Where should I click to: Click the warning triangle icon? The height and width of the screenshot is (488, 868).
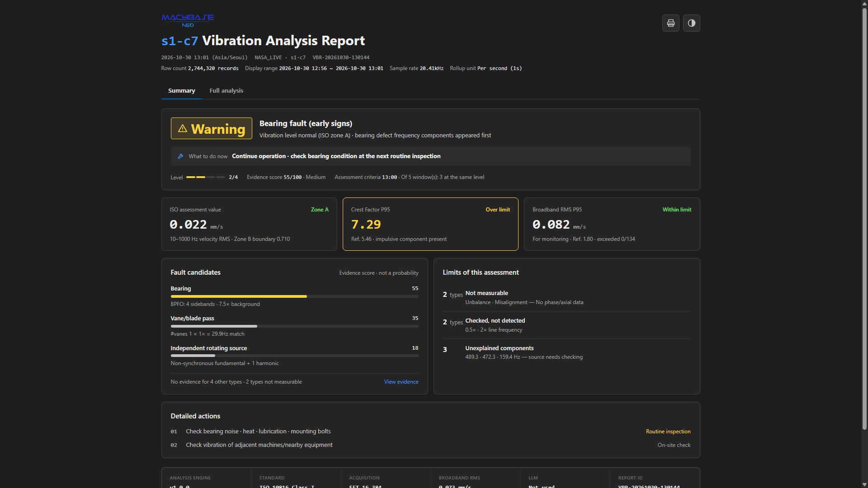pos(183,129)
